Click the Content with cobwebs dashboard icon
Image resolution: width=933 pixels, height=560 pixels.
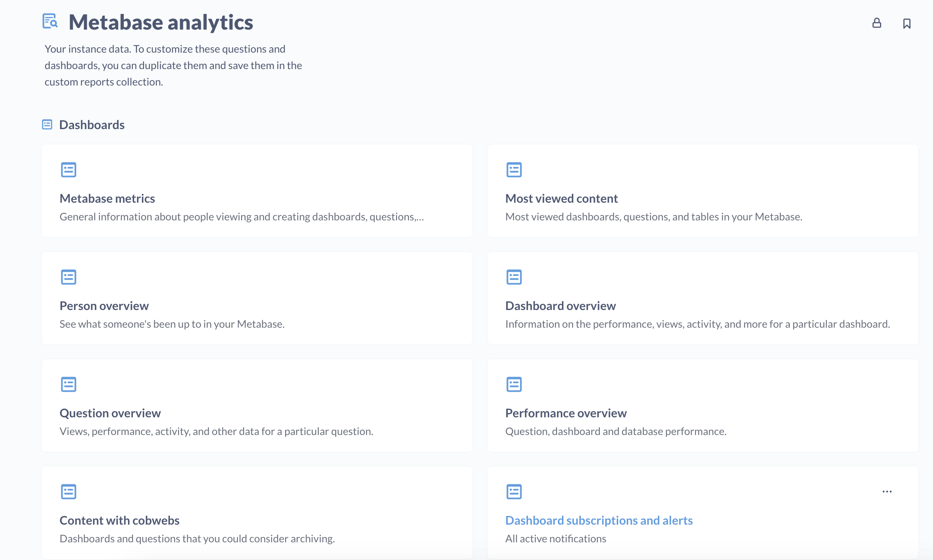[x=69, y=492]
